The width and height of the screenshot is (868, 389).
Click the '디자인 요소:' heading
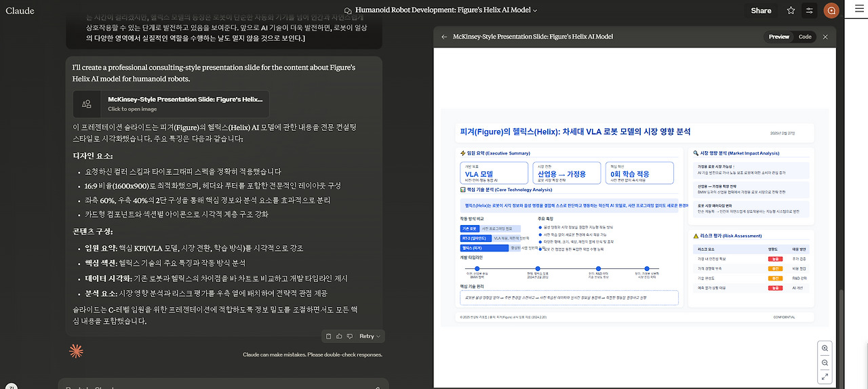tap(93, 156)
